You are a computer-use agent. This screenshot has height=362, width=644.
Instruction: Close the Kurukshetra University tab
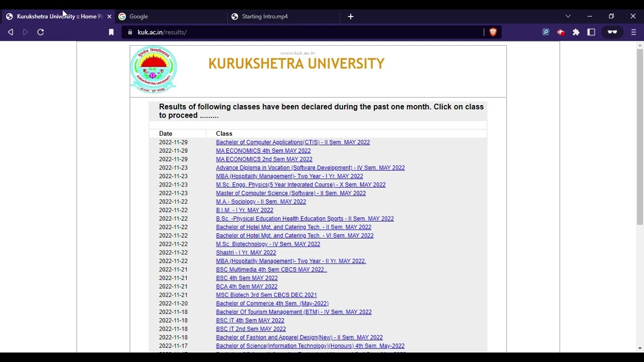(x=109, y=17)
